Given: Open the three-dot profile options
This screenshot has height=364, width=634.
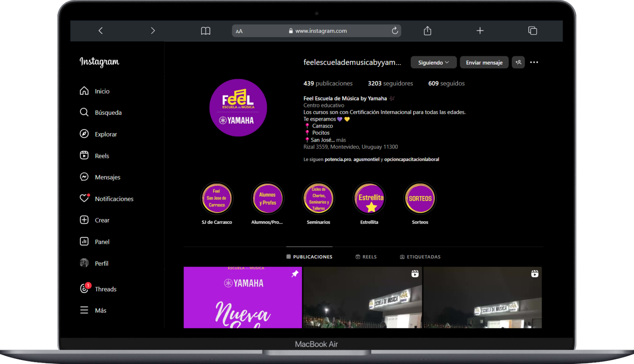Looking at the screenshot, I should tap(534, 62).
